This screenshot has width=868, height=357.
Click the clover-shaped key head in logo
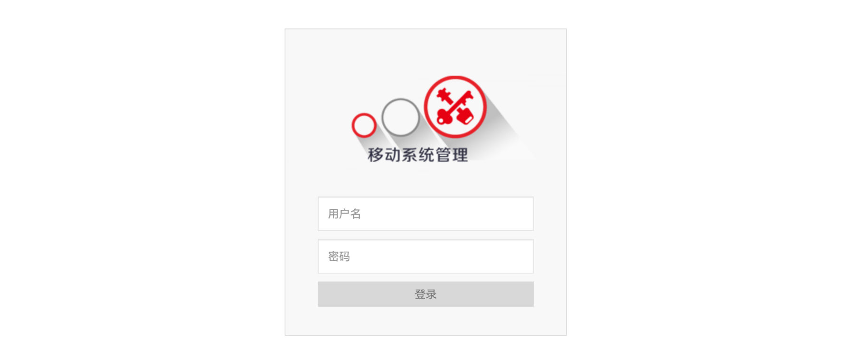click(444, 117)
